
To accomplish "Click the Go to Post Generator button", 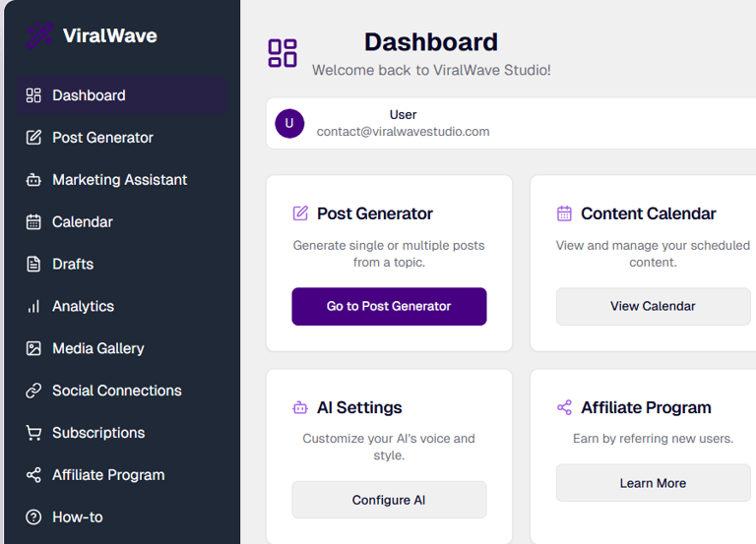I will pos(389,307).
